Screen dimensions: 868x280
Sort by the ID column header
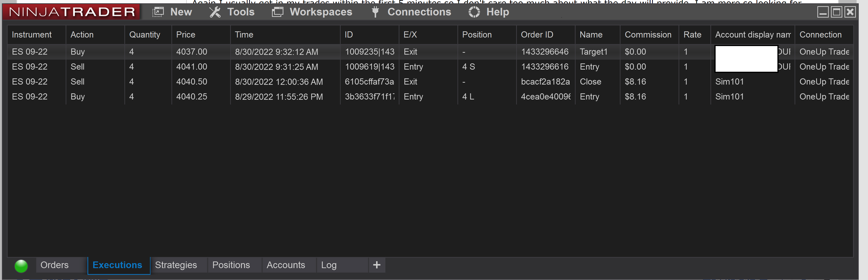(x=370, y=35)
